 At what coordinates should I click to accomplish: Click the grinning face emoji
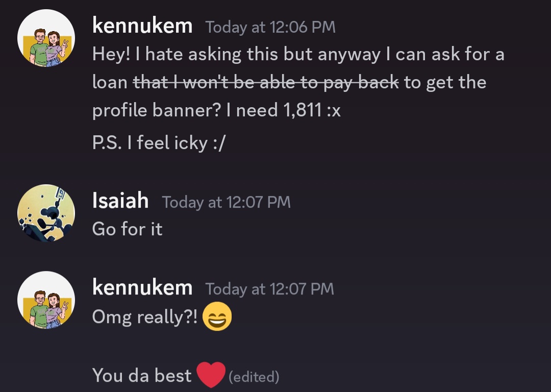tap(217, 317)
